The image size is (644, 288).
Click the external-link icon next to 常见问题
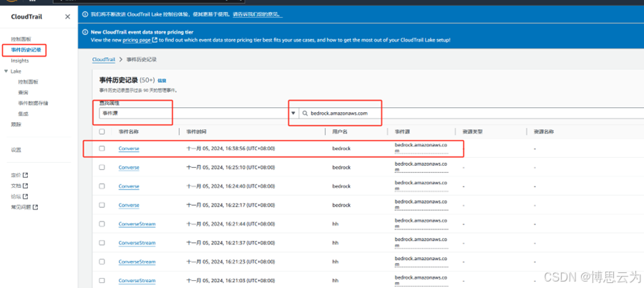[35, 207]
